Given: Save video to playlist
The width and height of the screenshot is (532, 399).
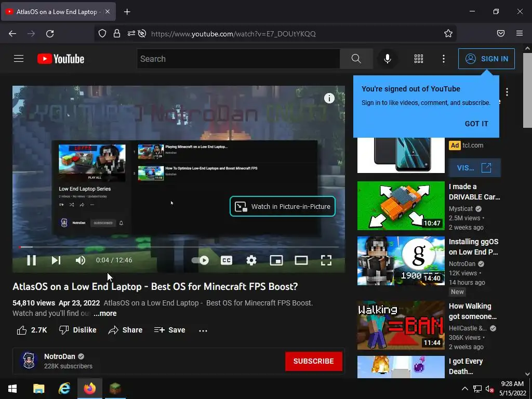Looking at the screenshot, I should click(170, 330).
